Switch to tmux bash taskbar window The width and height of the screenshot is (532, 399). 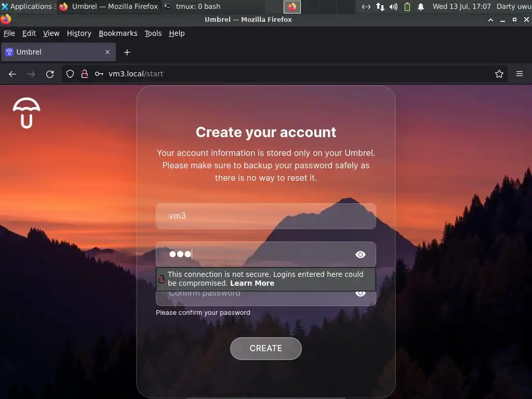[212, 6]
